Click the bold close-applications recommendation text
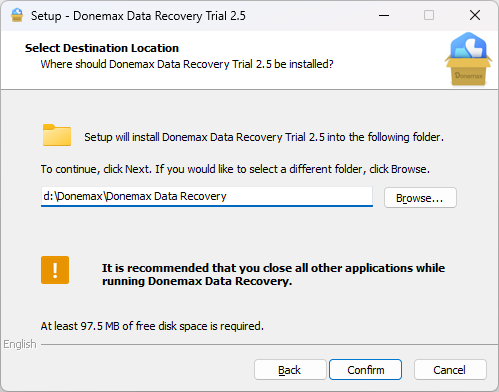 pos(273,274)
